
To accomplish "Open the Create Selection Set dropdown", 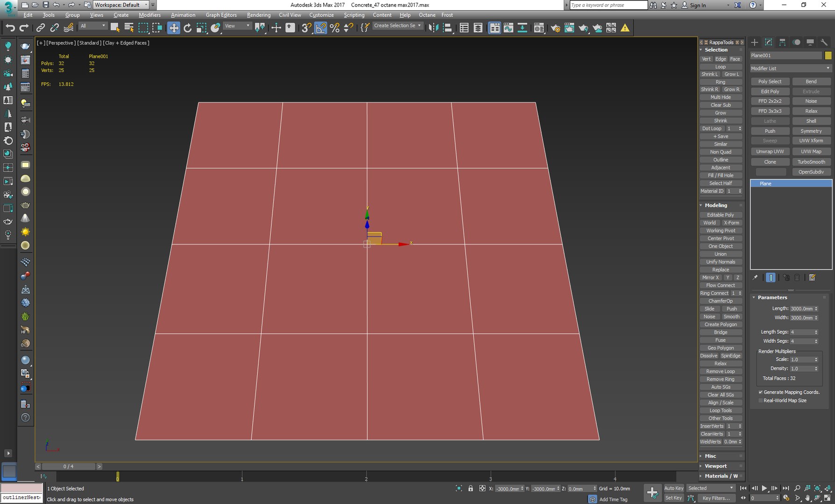I will pos(398,26).
